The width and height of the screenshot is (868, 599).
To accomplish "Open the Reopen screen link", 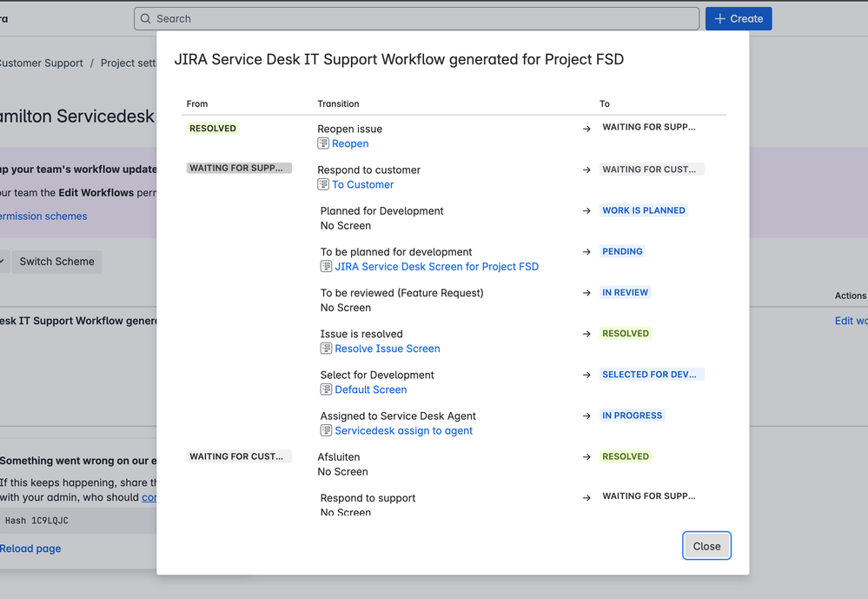I will tap(350, 143).
